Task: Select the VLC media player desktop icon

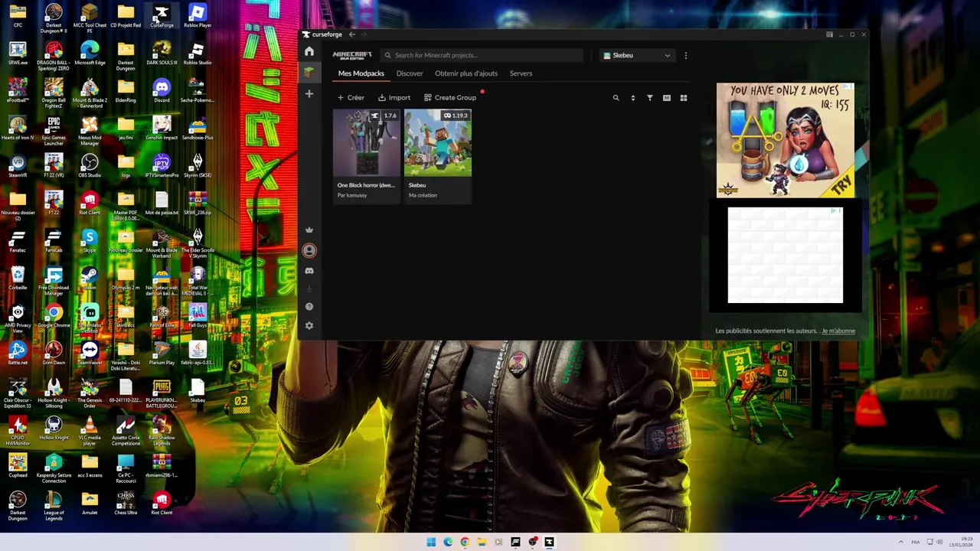Action: click(x=90, y=431)
